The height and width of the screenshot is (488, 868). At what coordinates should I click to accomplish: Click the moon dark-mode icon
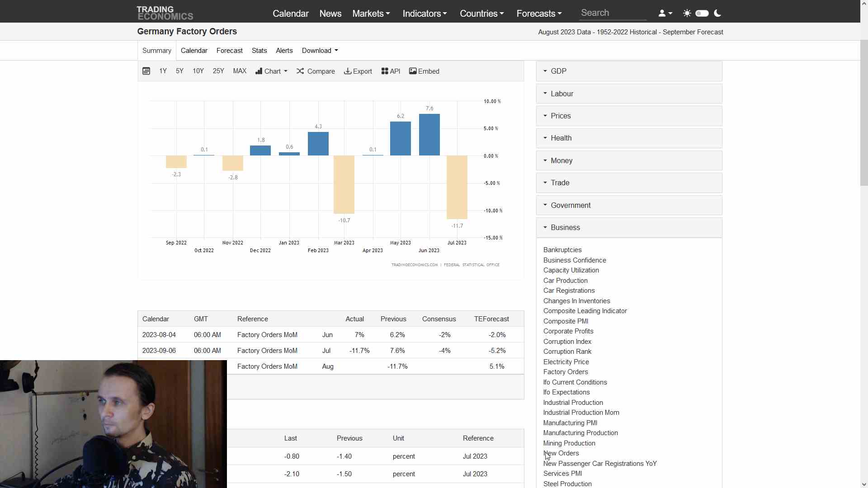point(717,13)
